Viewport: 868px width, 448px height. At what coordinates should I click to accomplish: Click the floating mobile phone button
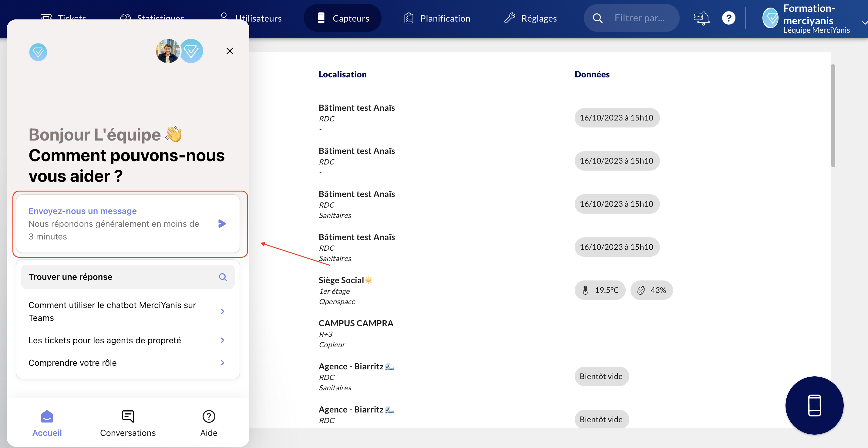[814, 405]
